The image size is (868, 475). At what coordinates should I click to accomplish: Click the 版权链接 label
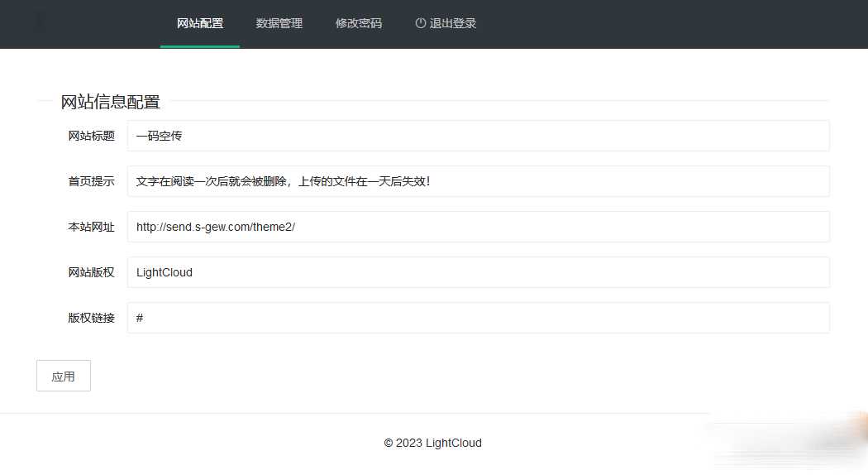(x=91, y=318)
